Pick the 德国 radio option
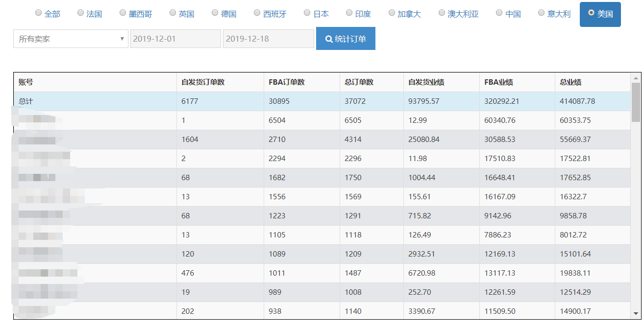Image resolution: width=644 pixels, height=329 pixels. click(215, 13)
